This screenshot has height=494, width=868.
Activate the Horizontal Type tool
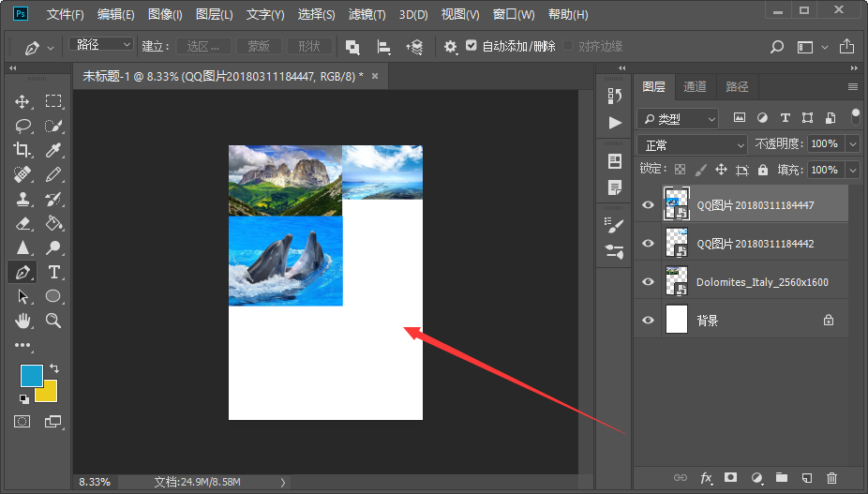pos(53,272)
